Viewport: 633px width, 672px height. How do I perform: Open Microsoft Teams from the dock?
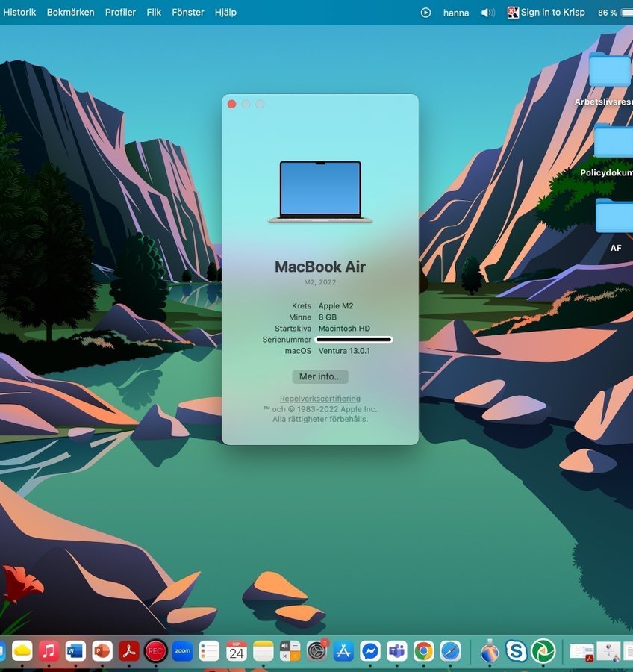pyautogui.click(x=396, y=651)
